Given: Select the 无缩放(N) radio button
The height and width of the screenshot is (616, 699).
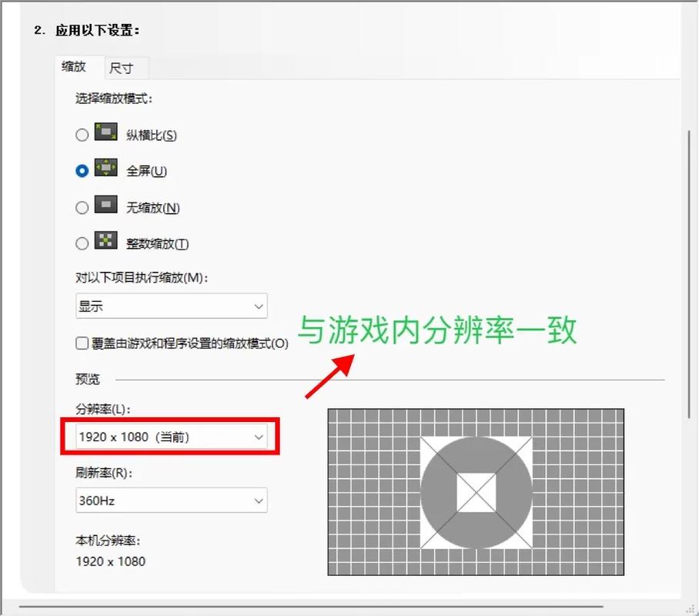Looking at the screenshot, I should click(82, 207).
